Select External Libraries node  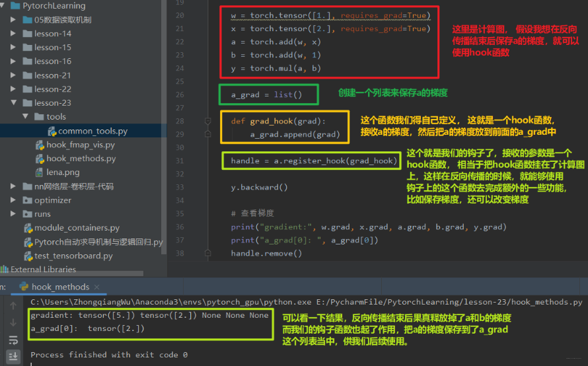click(x=43, y=270)
